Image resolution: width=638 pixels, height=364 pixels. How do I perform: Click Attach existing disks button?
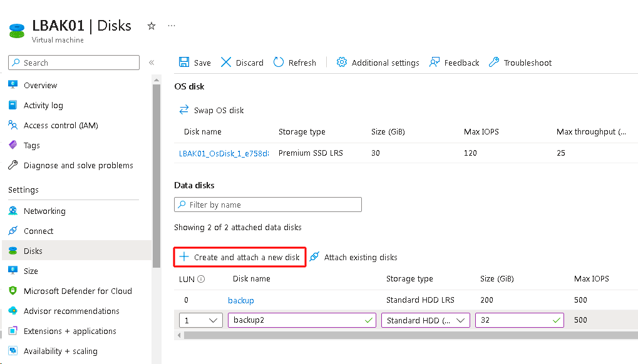point(353,257)
